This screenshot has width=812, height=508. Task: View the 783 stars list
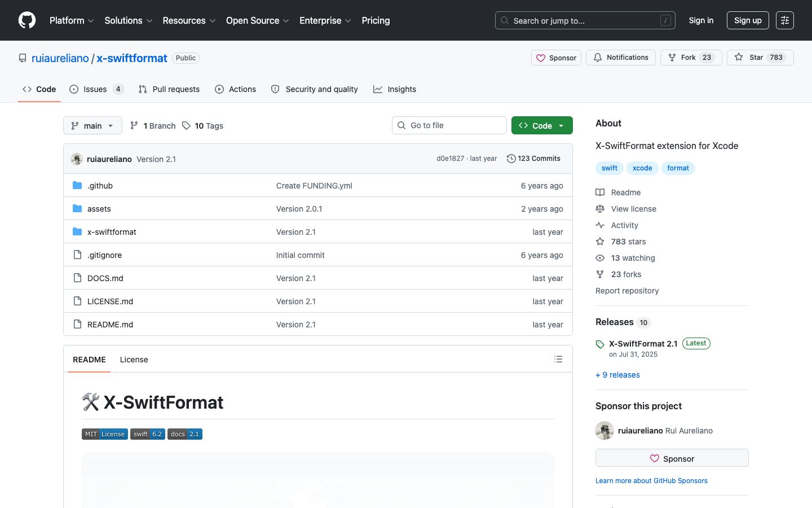click(x=621, y=242)
